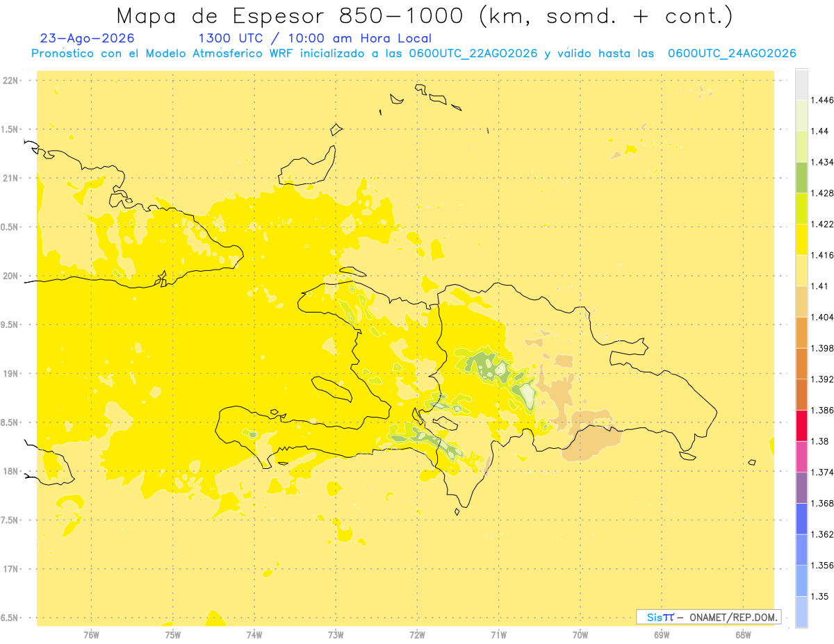Image resolution: width=834 pixels, height=644 pixels.
Task: Click the date text '23-Ago-2026'
Action: tap(88, 38)
